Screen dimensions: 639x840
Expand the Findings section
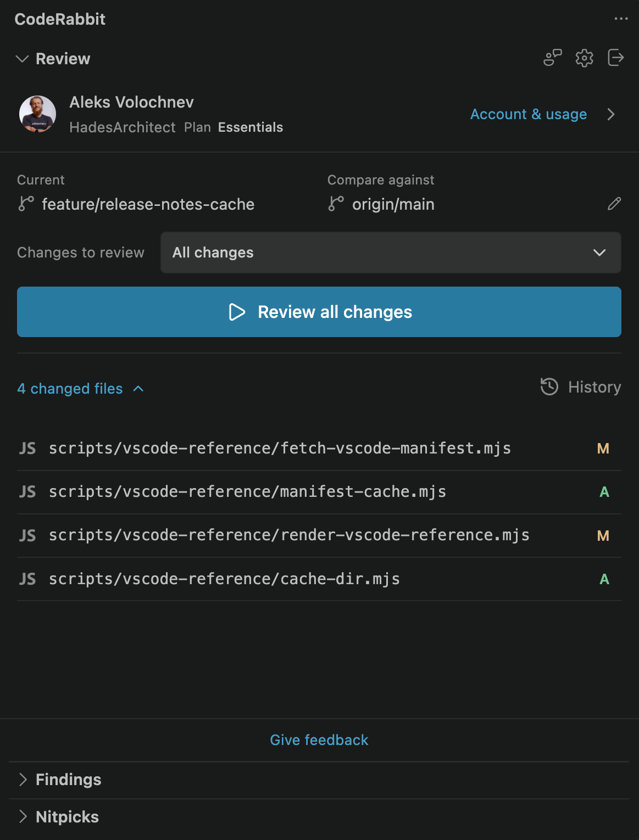[319, 780]
